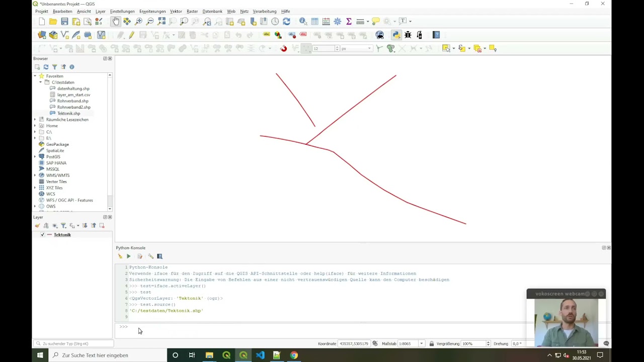Toggle snapping with the red magnet icon
Viewport: 644px width, 362px height.
click(284, 48)
